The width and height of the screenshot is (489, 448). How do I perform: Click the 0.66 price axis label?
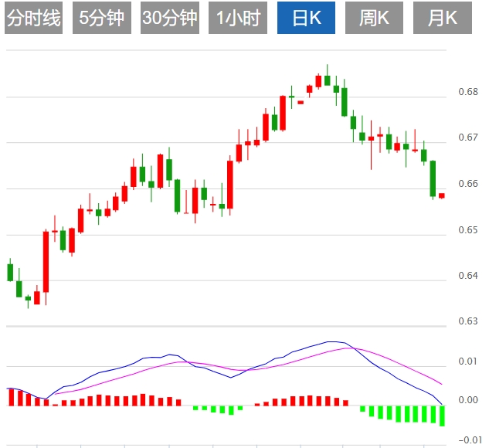click(x=468, y=184)
